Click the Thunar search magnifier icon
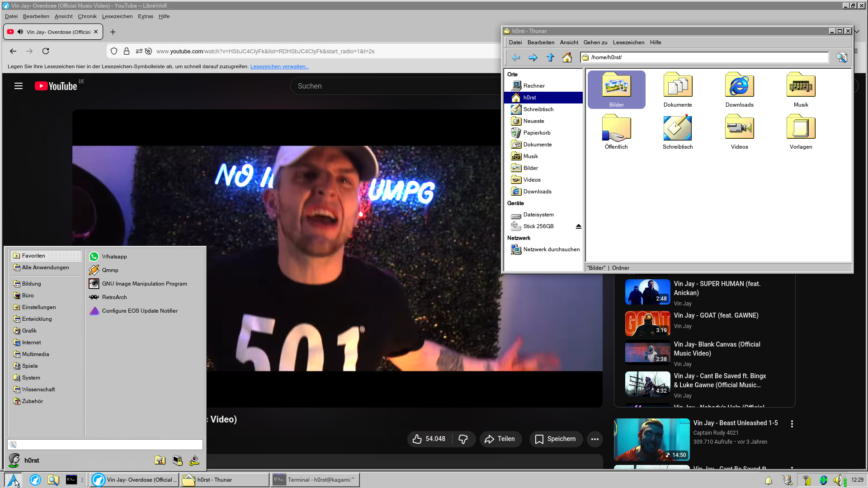868x488 pixels. click(841, 57)
